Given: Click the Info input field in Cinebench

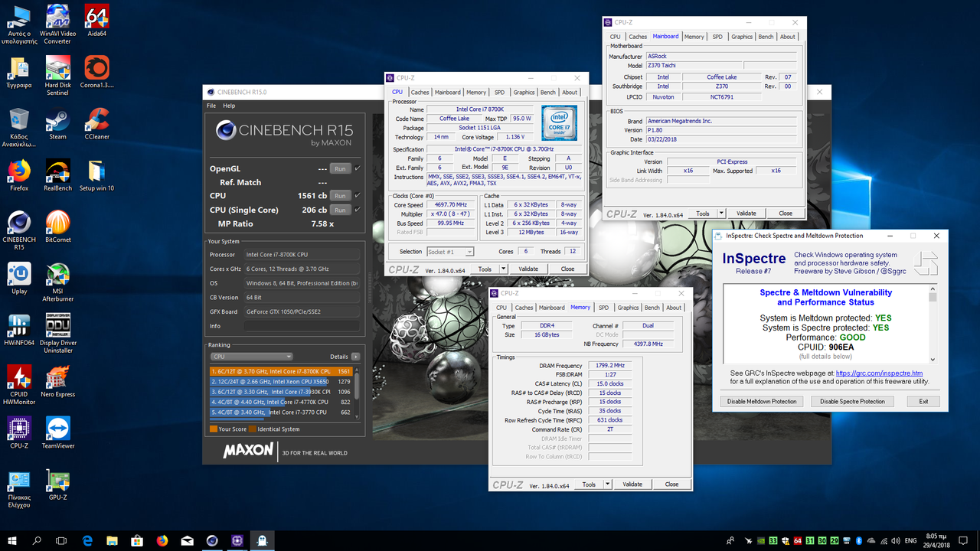Looking at the screenshot, I should (302, 326).
